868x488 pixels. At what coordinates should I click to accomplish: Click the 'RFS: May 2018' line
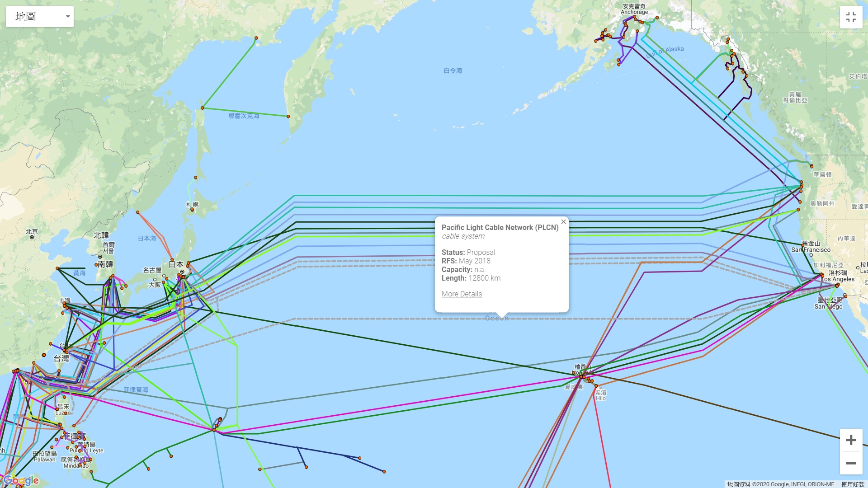tap(466, 261)
